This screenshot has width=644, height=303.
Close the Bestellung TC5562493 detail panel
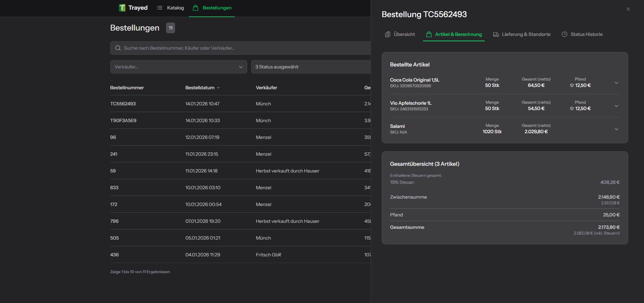628,9
